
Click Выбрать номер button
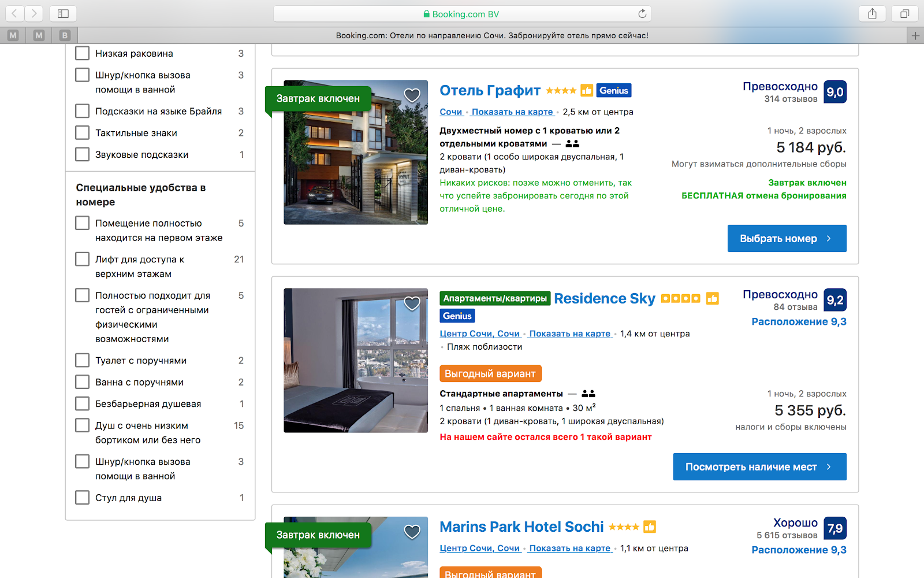pos(787,238)
